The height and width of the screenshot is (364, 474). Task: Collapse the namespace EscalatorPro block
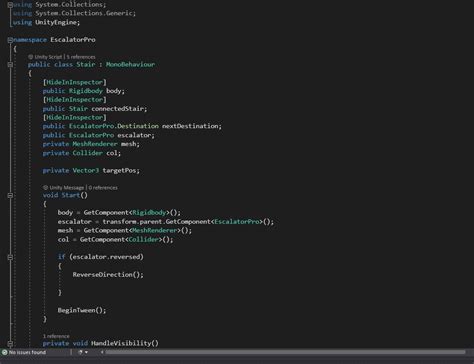tap(10, 40)
